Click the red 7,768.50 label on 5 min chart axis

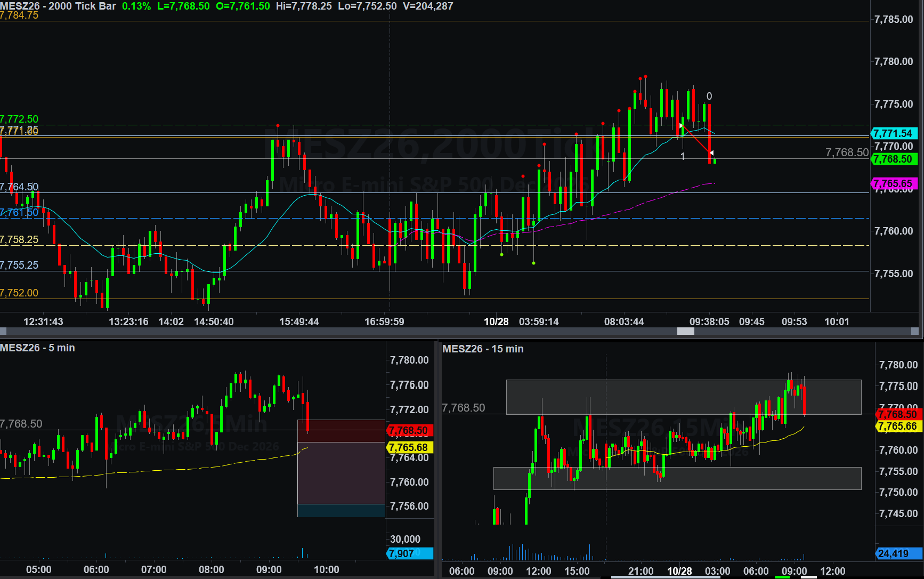coord(409,430)
